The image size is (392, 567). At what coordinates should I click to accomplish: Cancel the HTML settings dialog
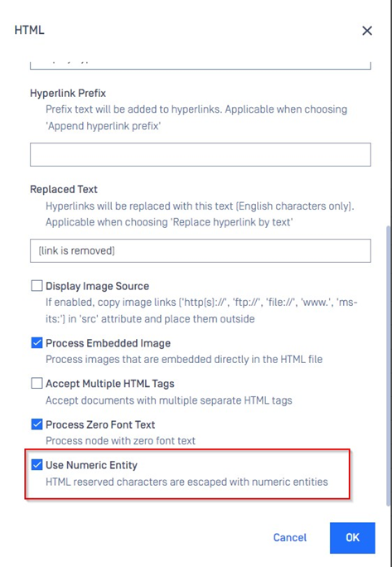pyautogui.click(x=290, y=538)
